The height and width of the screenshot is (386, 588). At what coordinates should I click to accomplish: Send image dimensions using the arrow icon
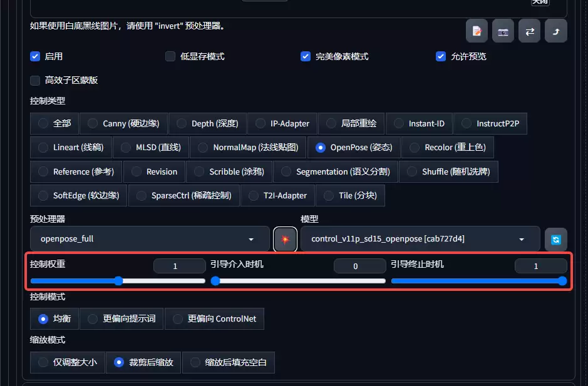555,30
